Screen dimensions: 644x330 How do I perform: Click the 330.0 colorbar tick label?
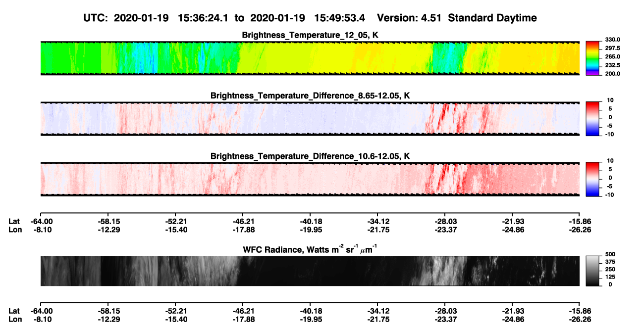pyautogui.click(x=613, y=40)
